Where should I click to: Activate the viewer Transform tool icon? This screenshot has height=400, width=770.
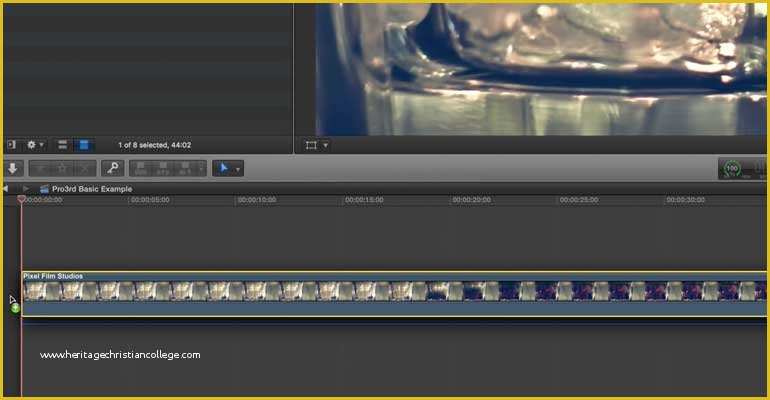pyautogui.click(x=311, y=145)
